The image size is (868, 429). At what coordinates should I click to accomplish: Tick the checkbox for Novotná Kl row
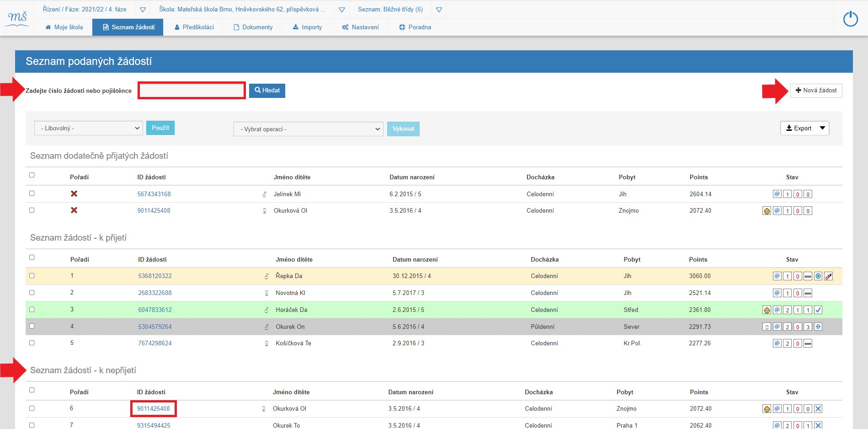coord(32,293)
